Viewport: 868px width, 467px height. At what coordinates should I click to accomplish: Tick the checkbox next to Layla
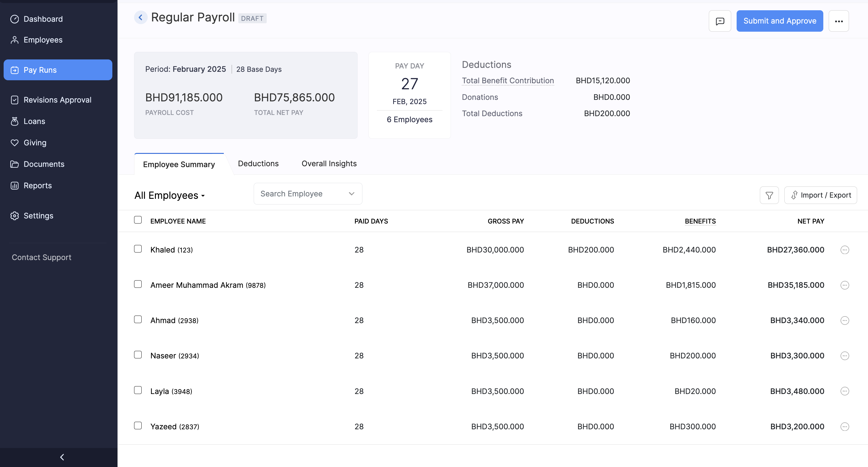coord(138,390)
